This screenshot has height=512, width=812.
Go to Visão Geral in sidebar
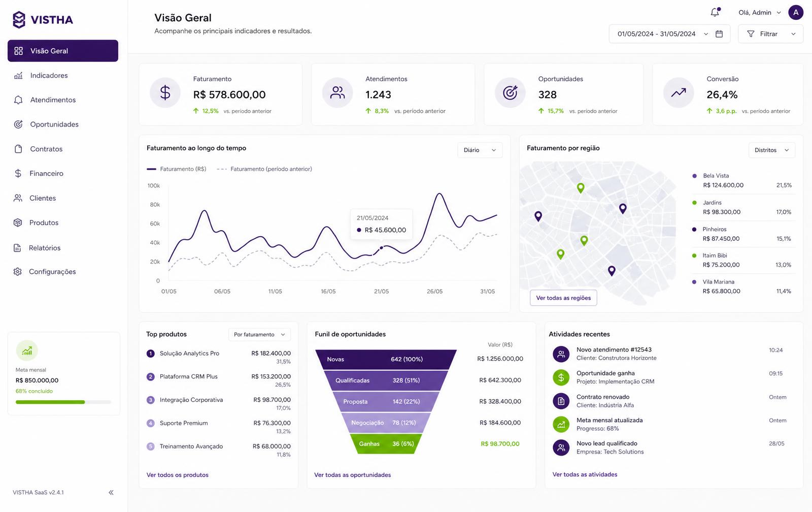pyautogui.click(x=63, y=51)
